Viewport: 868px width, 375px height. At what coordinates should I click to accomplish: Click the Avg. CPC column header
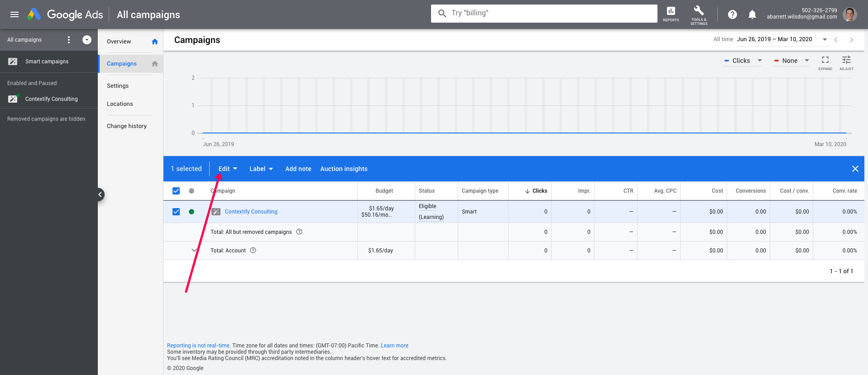[x=665, y=191]
